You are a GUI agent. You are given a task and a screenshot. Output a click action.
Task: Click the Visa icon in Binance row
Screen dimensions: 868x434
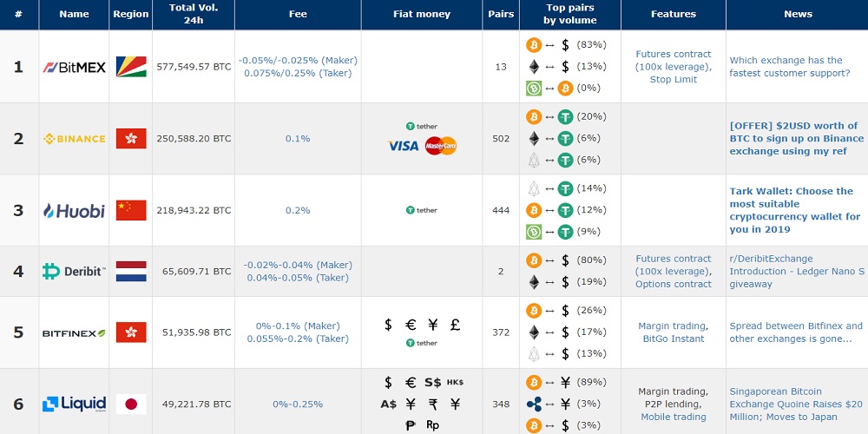[x=403, y=147]
